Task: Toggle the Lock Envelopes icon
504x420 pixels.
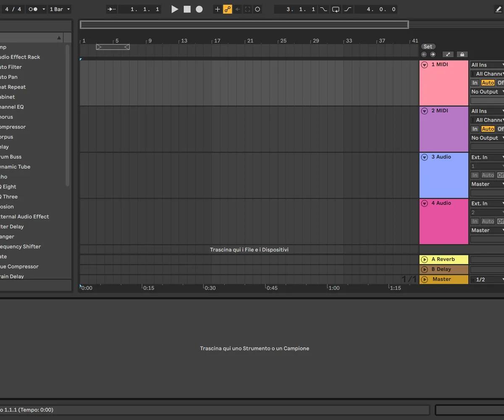Action: click(x=462, y=54)
